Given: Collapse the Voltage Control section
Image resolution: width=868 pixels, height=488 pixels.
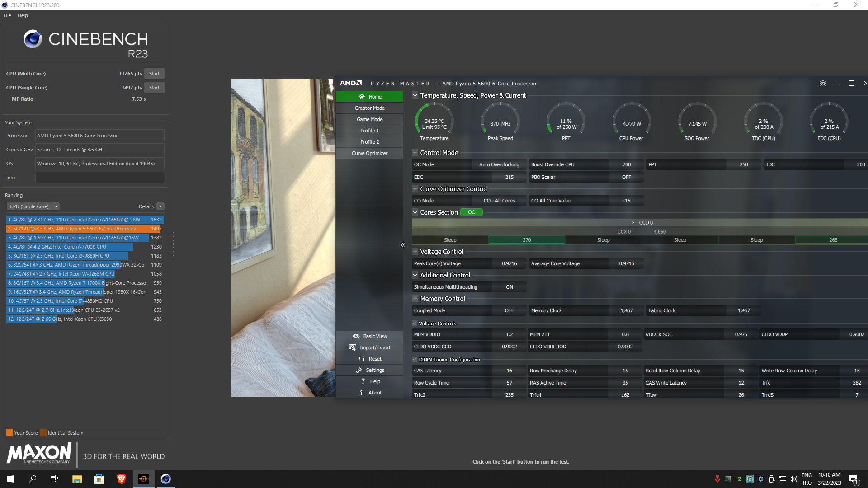Looking at the screenshot, I should [415, 252].
